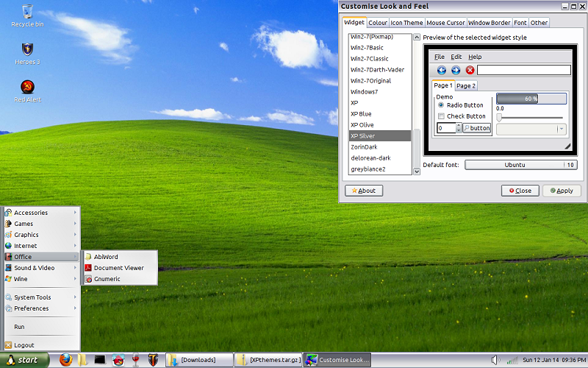Screen dimensions: 588x368
Task: Expand the Preferences submenu
Action: point(41,308)
